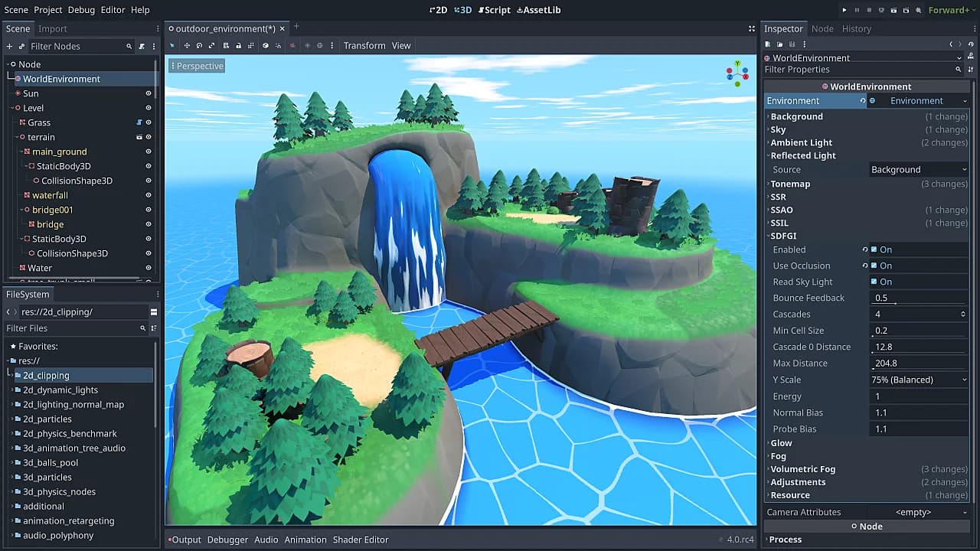Select the Rotate tool
Viewport: 980px width, 551px height.
pyautogui.click(x=199, y=45)
